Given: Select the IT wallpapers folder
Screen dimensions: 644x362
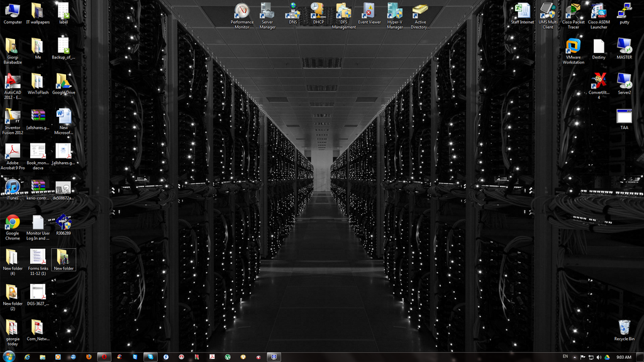Looking at the screenshot, I should (x=38, y=11).
